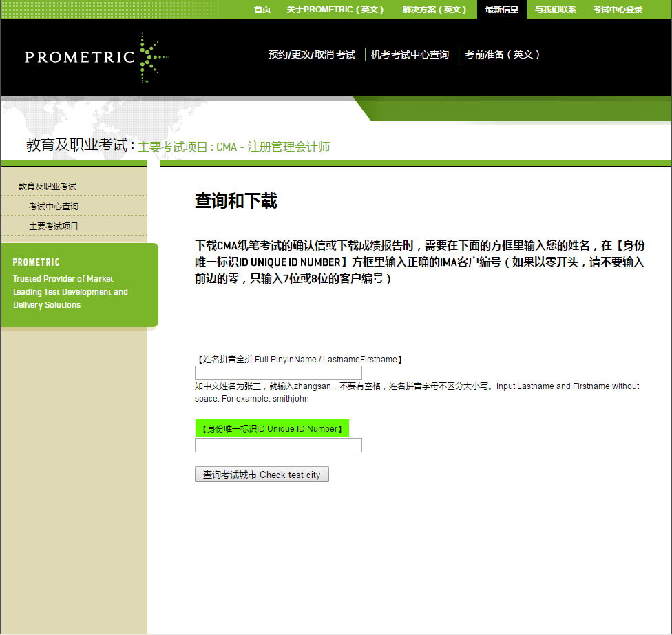The width and height of the screenshot is (672, 635).
Task: Click the green 身份唯一标识ID label bar
Action: (x=271, y=428)
